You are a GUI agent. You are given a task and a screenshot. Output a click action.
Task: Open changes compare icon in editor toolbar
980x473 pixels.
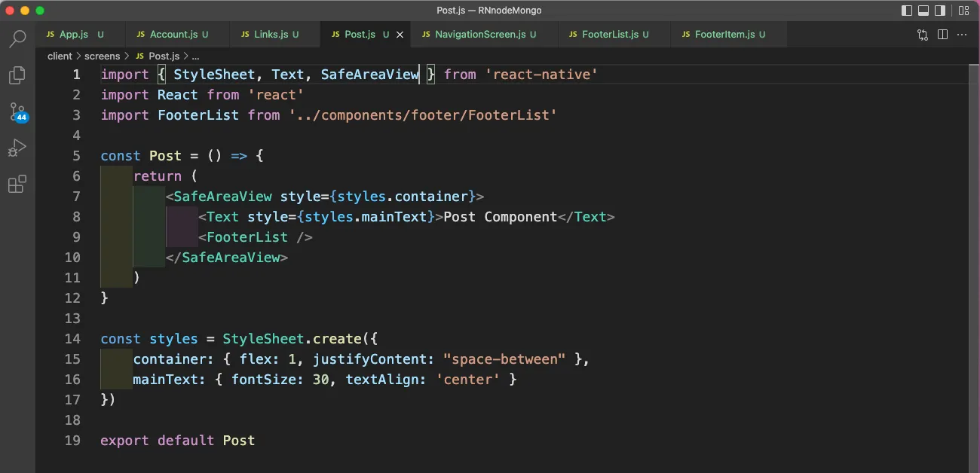click(x=923, y=35)
